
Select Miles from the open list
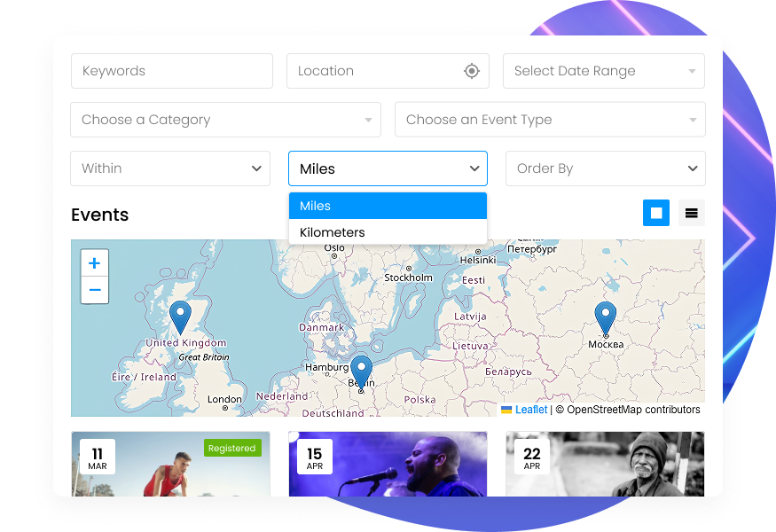[x=388, y=206]
